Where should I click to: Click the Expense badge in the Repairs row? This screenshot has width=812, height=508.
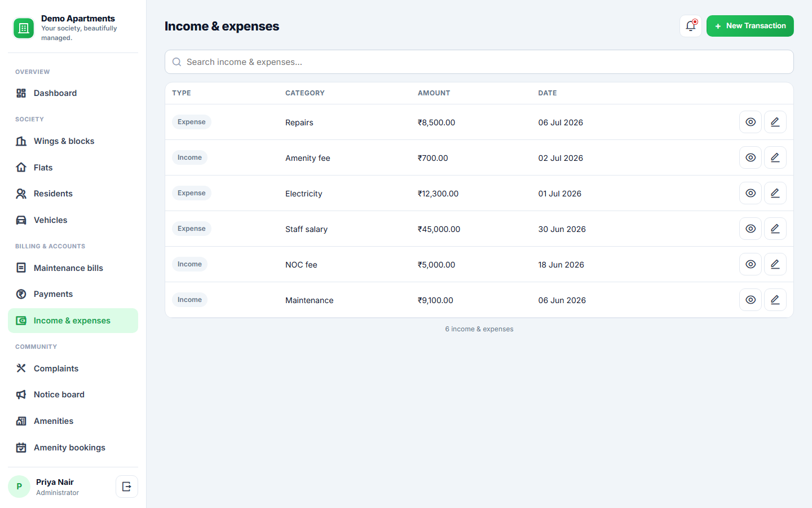pos(192,122)
